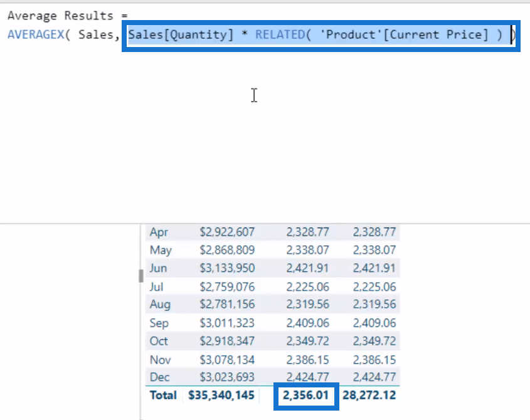Click 'Product'[Current Price] reference
Screen dimensions: 530x420
click(x=404, y=34)
